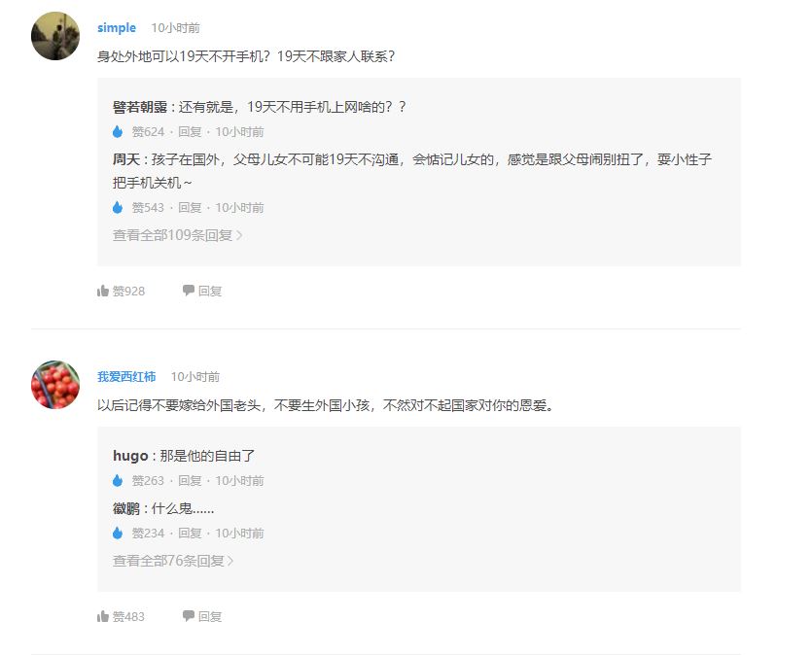Reply to 徽鹏's sub-comment
The height and width of the screenshot is (655, 812).
point(190,533)
